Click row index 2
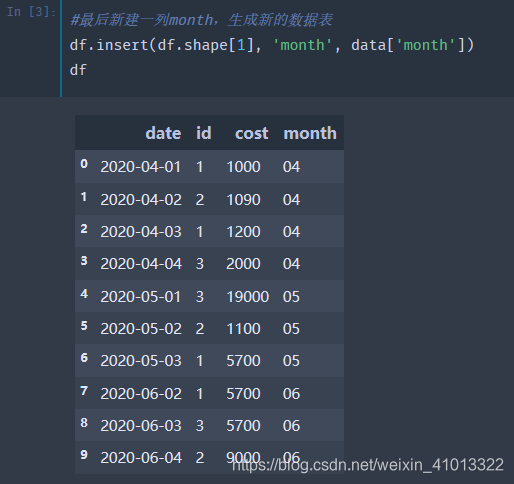 84,229
